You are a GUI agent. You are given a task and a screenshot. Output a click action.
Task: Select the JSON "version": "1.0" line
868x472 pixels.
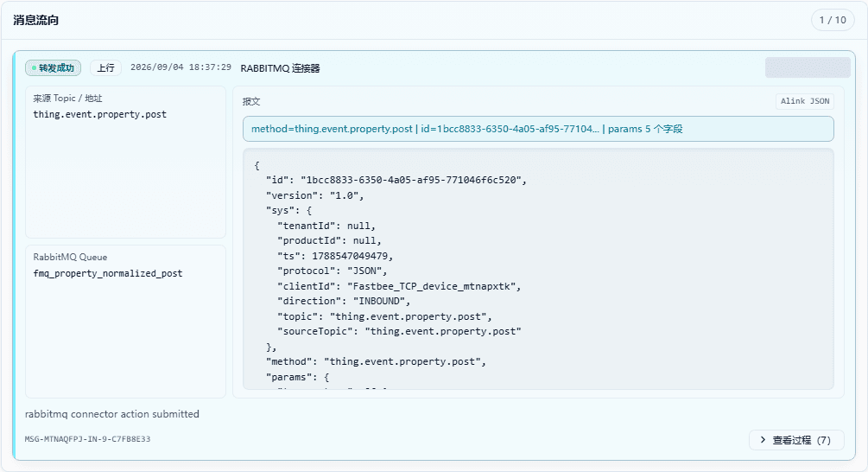click(315, 195)
